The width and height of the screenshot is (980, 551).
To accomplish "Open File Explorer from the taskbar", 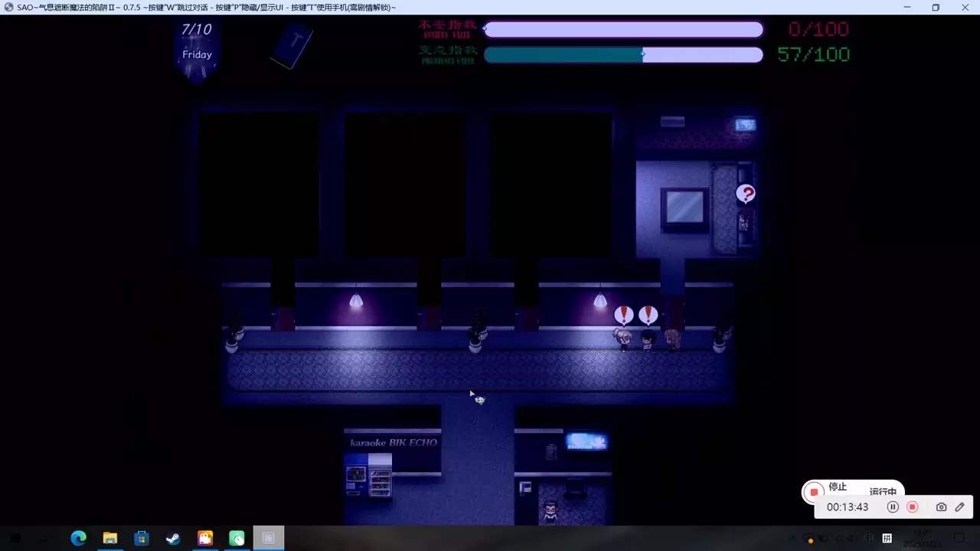I will click(110, 538).
